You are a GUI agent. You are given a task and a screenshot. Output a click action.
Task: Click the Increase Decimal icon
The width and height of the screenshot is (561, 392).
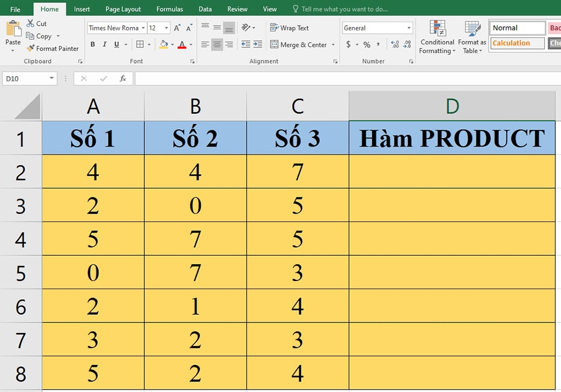click(x=395, y=44)
